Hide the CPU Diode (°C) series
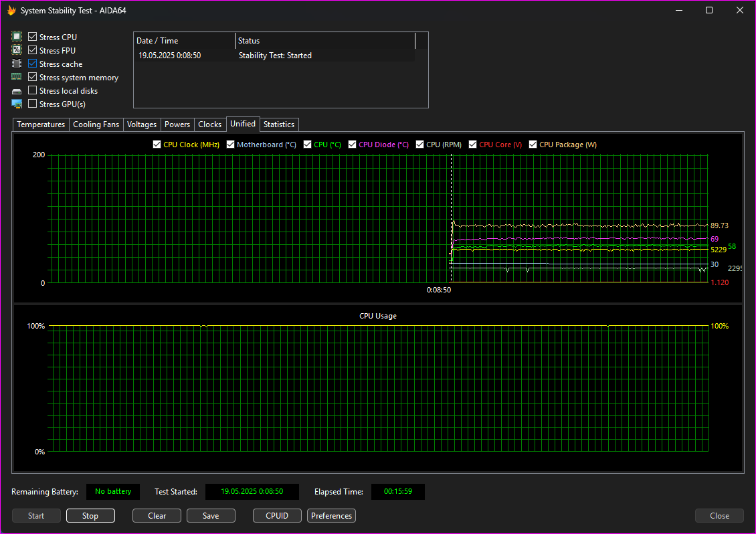 pos(353,145)
